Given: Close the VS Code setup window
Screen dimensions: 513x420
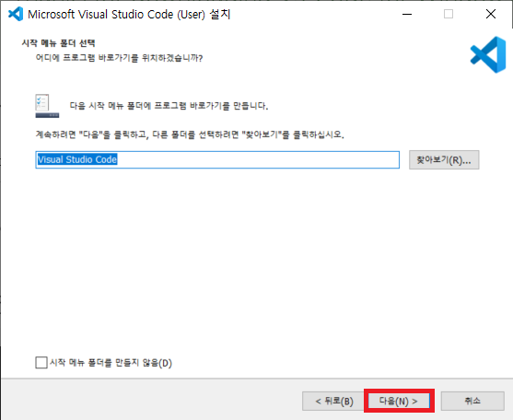Looking at the screenshot, I should tap(491, 14).
